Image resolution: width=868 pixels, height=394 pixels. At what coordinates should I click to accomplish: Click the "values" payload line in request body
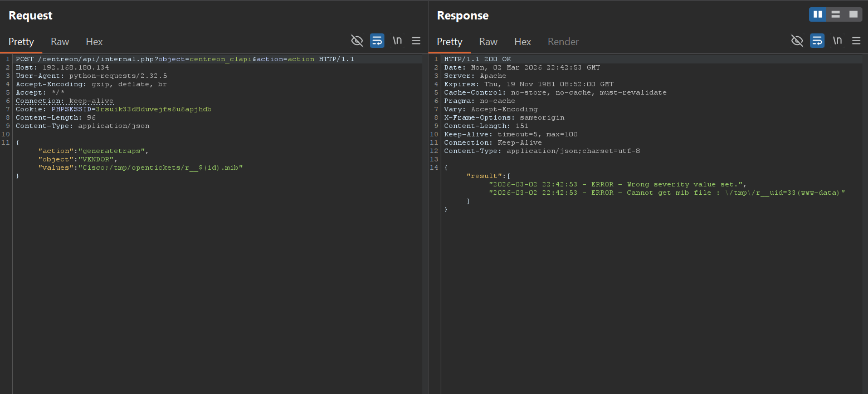140,168
